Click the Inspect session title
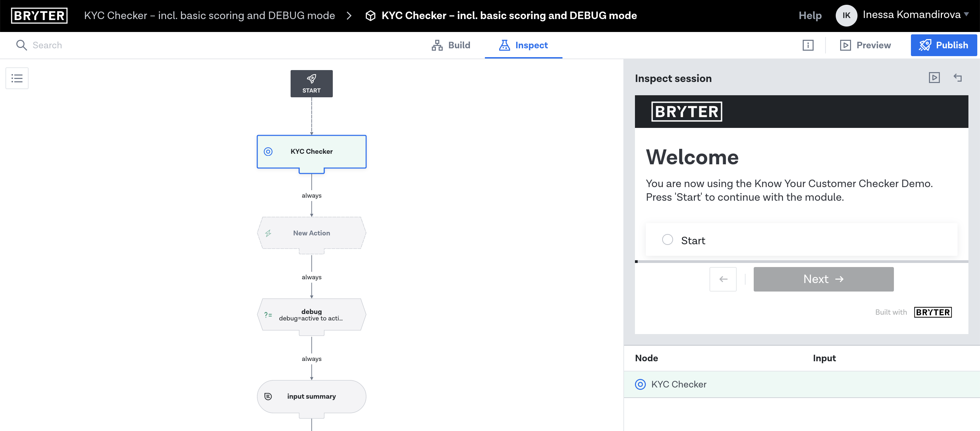 673,78
